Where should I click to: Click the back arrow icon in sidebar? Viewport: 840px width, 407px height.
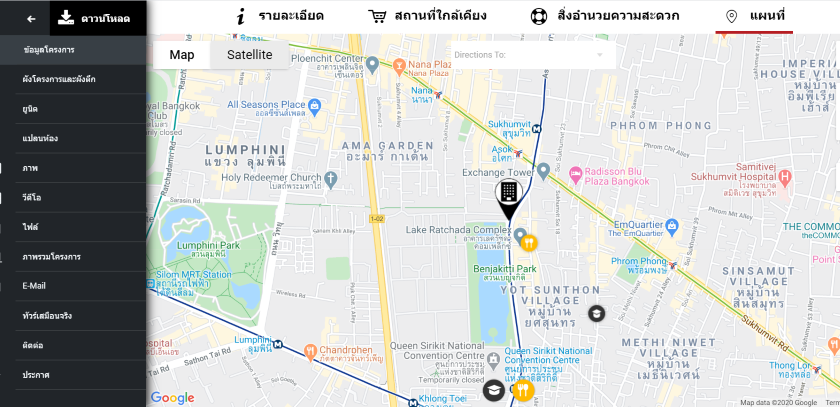[31, 19]
